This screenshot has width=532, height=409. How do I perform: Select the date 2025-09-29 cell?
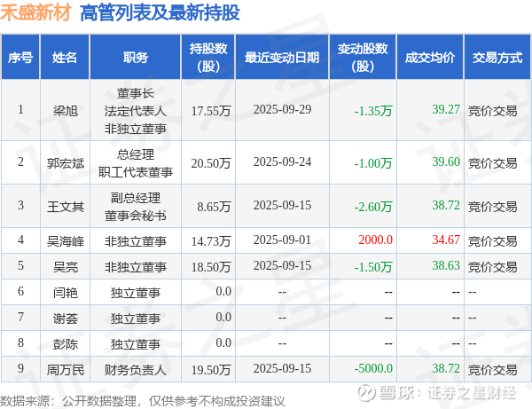coord(282,109)
